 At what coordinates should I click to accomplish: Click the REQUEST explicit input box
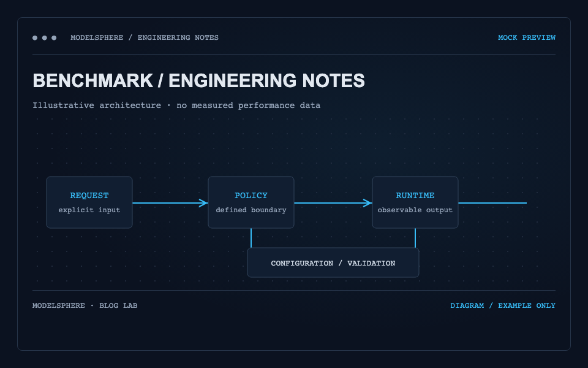point(89,202)
